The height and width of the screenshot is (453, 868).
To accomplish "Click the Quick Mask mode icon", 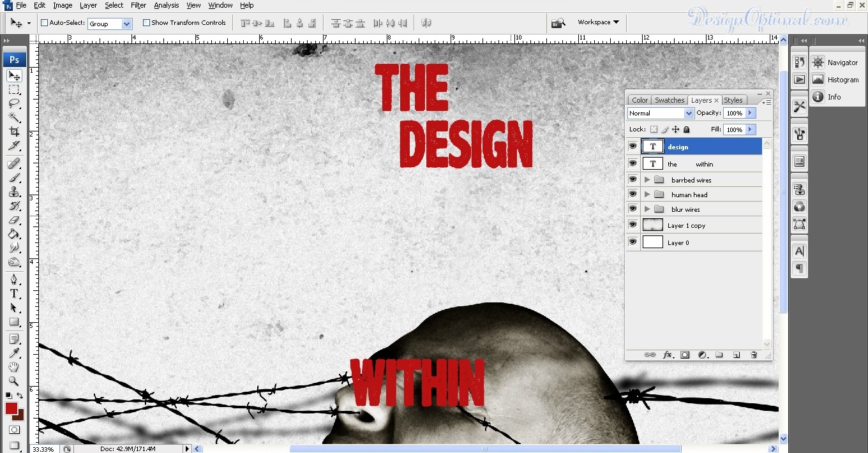I will [x=14, y=430].
